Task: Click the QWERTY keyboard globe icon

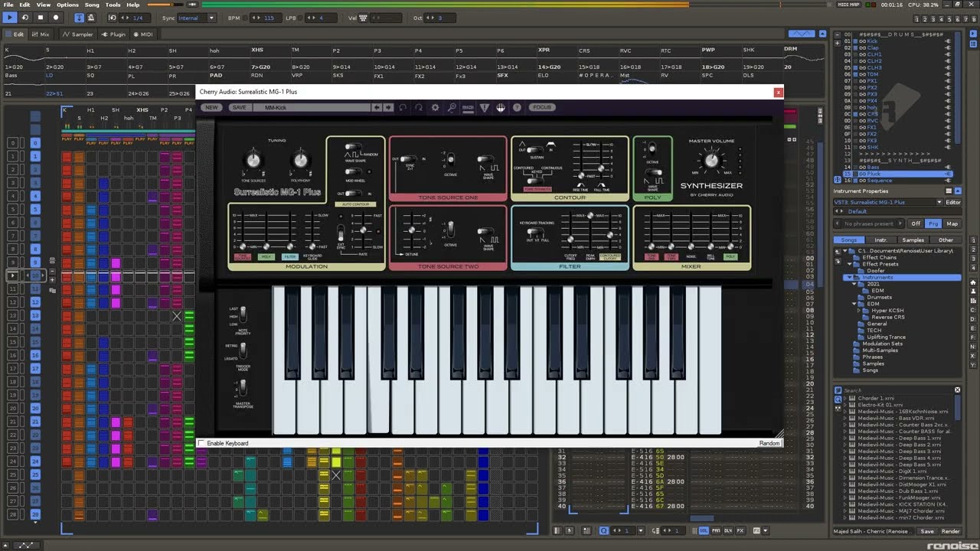Action: tap(501, 107)
